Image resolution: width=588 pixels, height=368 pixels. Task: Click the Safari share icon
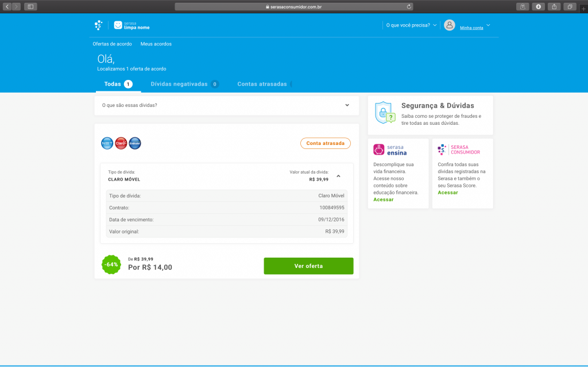pos(554,7)
